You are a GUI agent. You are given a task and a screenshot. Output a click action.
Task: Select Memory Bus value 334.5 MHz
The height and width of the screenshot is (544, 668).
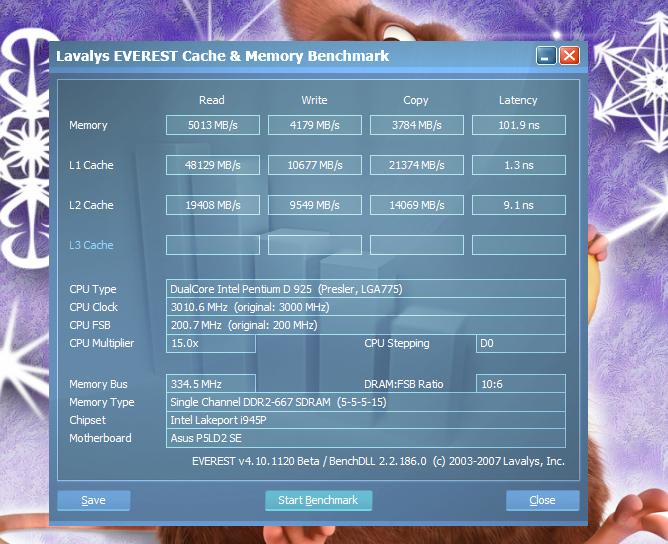[x=211, y=384]
